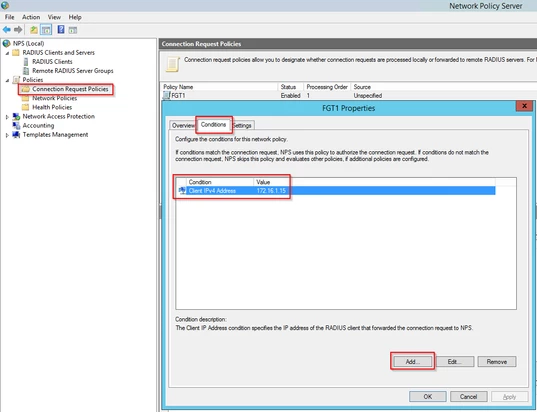537x412 pixels.
Task: Click the grayed Apply button
Action: [510, 396]
